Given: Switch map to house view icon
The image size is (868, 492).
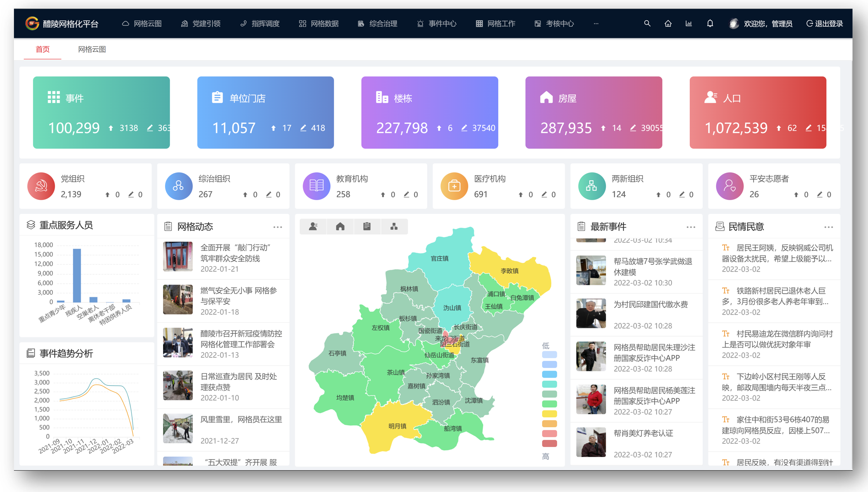Looking at the screenshot, I should point(340,226).
